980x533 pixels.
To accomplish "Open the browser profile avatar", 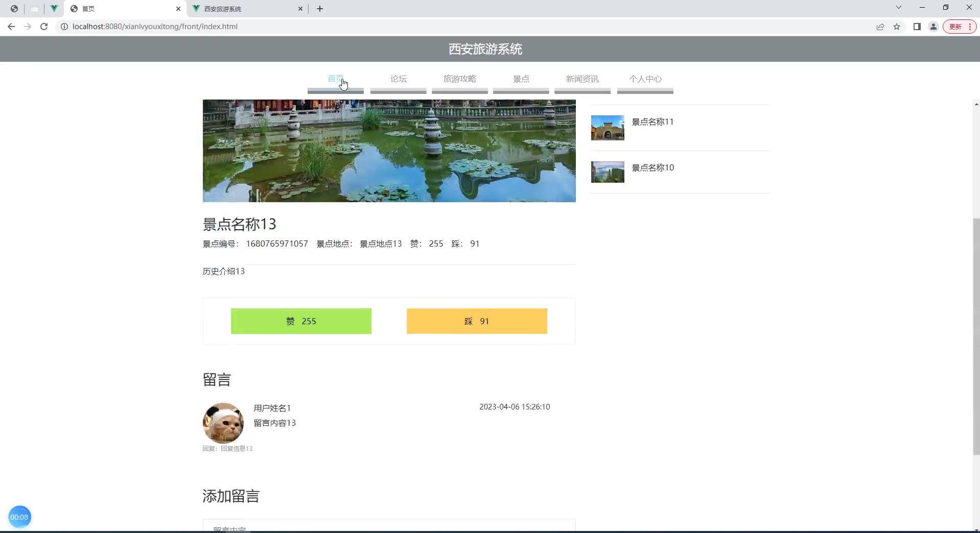I will (x=934, y=27).
